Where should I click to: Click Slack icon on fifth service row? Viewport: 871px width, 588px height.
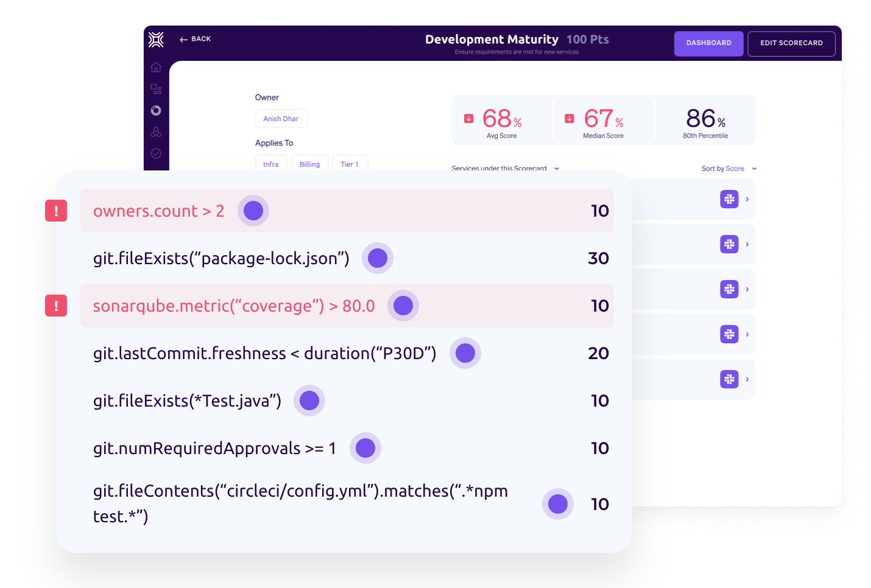pos(729,379)
